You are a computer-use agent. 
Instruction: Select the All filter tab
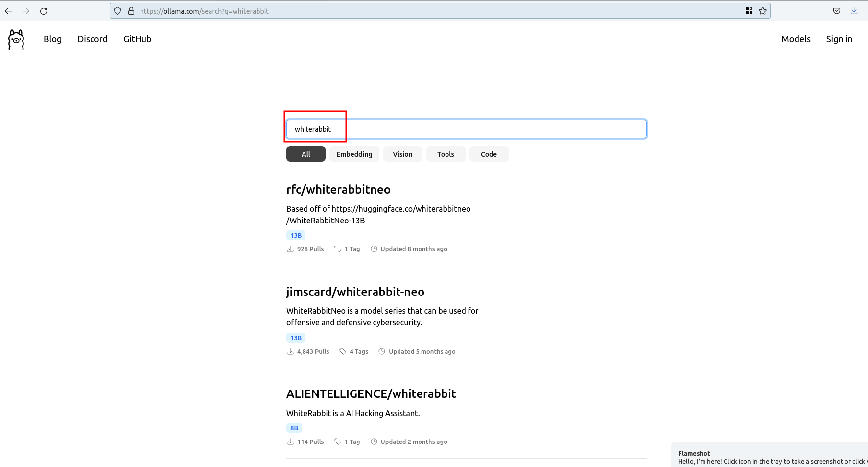[305, 154]
